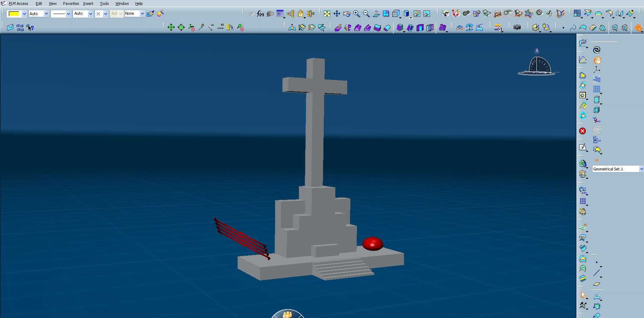644x318 pixels.
Task: Open the Window menu
Action: click(122, 4)
